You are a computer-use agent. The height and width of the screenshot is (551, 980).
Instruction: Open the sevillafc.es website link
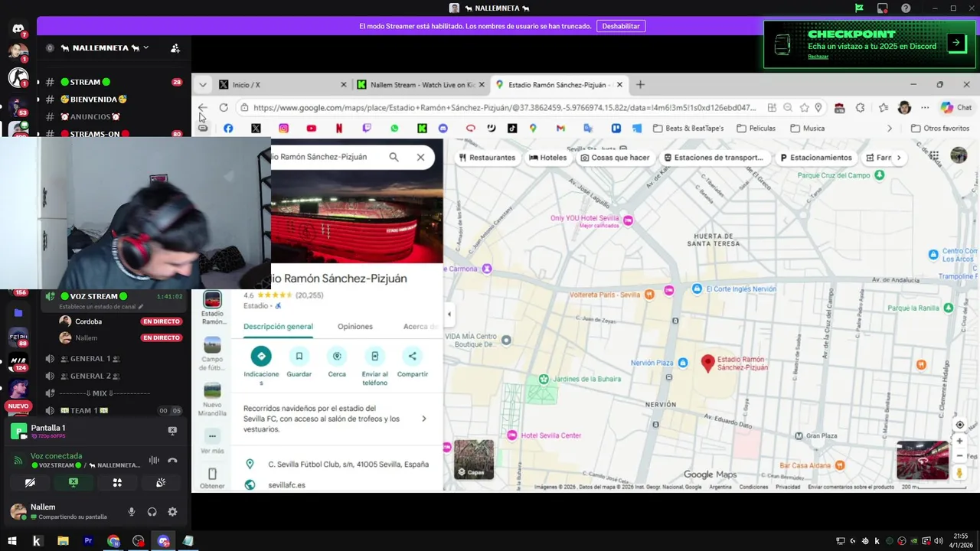click(286, 485)
